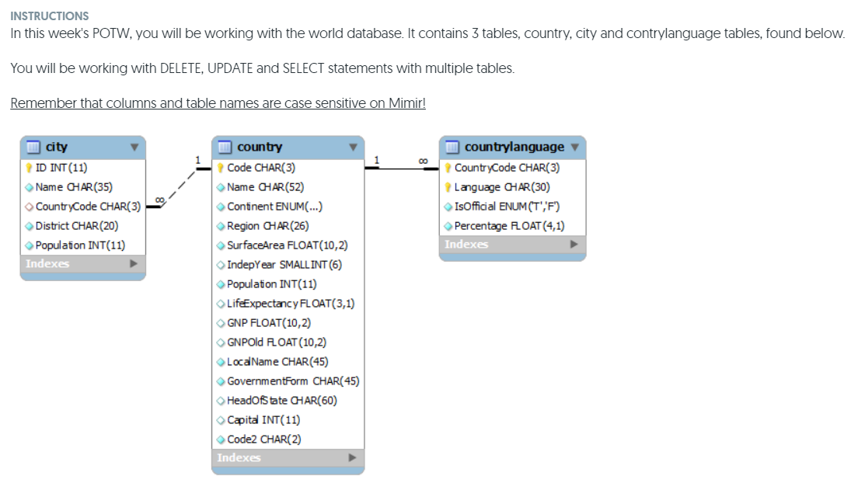Viewport: 858px width, 504px height.
Task: Click the city-to-country relationship line
Action: pyautogui.click(x=179, y=188)
